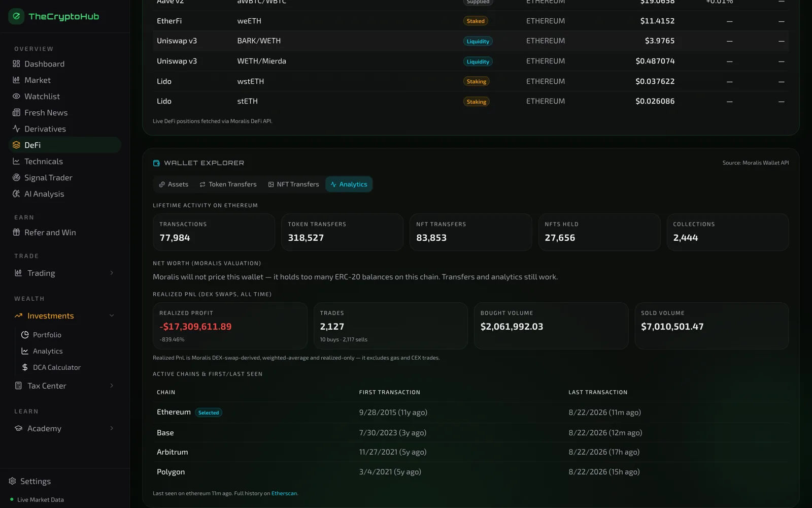Click the Refer and Win gift icon
The width and height of the screenshot is (812, 508).
(x=16, y=233)
